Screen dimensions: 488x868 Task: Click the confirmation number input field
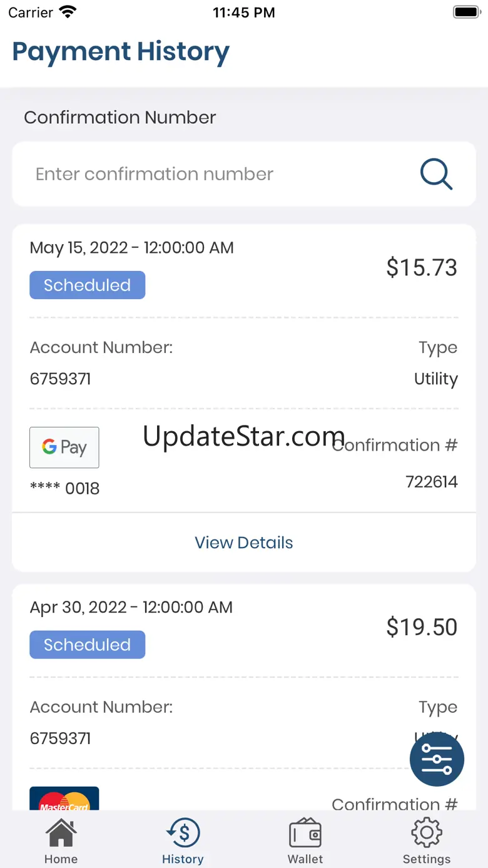coord(244,174)
